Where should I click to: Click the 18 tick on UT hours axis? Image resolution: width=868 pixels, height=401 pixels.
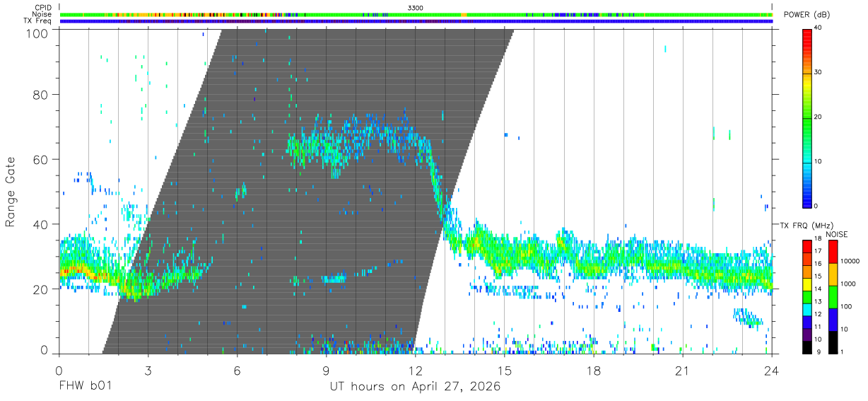coord(594,370)
